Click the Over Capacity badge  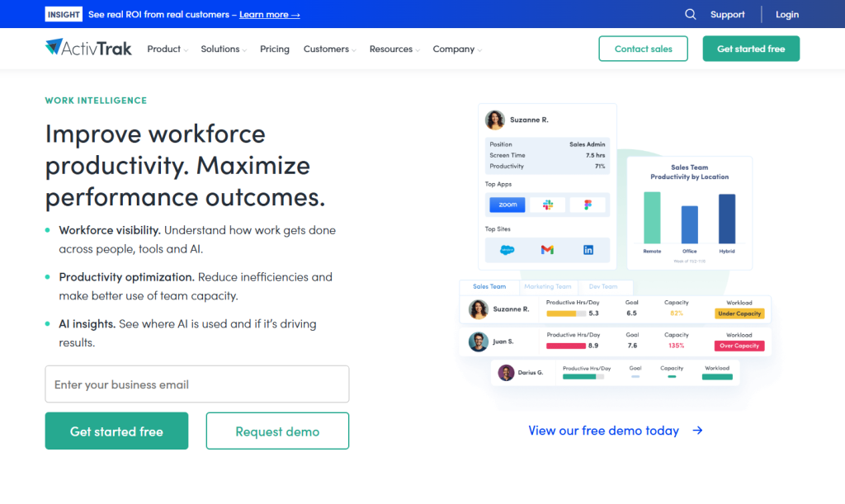pos(739,346)
